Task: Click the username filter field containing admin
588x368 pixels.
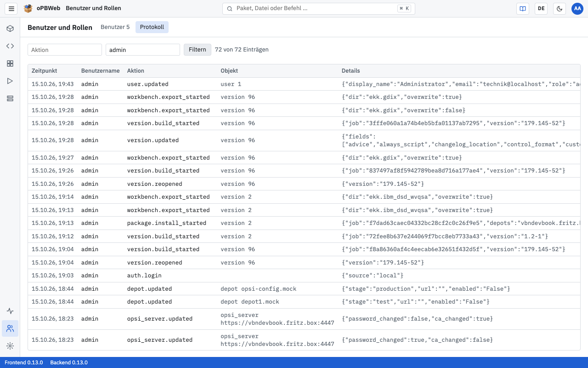Action: point(143,50)
